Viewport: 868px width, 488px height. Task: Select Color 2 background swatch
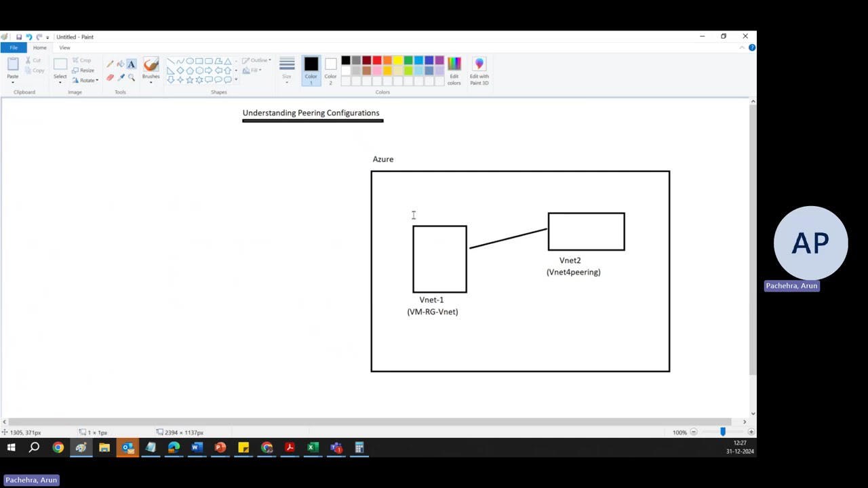pyautogui.click(x=330, y=70)
